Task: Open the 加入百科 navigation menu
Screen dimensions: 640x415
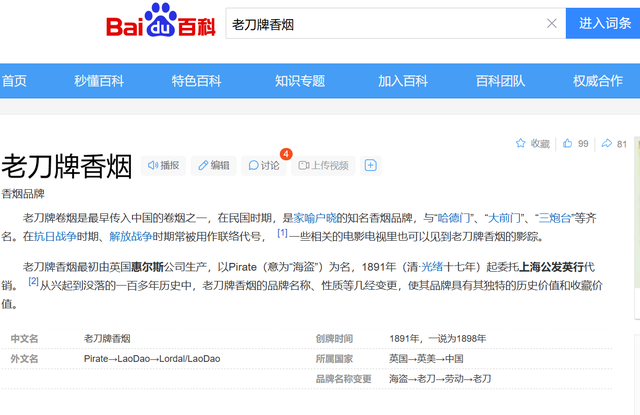Action: click(x=403, y=81)
